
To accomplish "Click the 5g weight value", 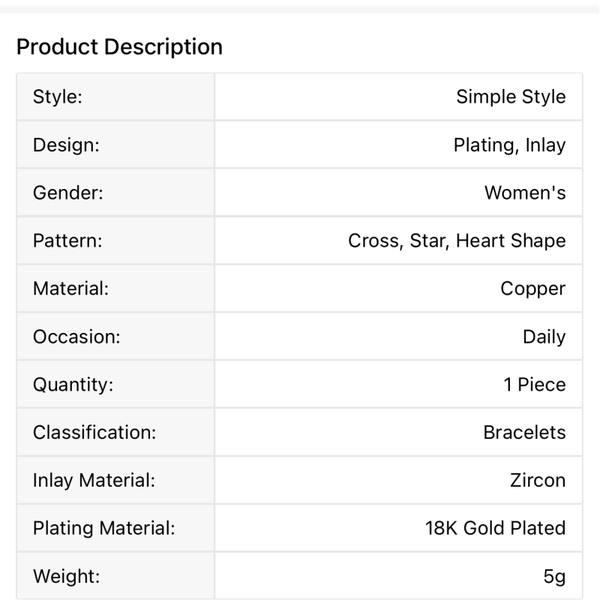I will pyautogui.click(x=554, y=577).
